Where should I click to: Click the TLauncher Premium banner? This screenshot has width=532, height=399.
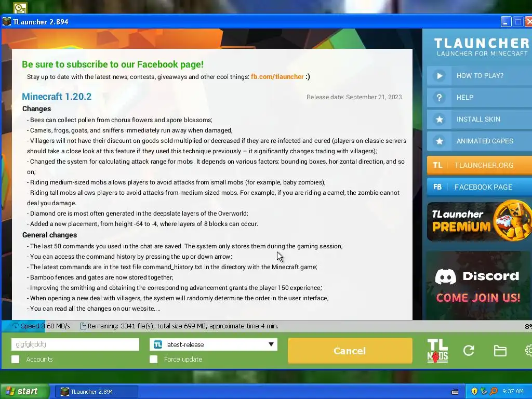pos(479,221)
